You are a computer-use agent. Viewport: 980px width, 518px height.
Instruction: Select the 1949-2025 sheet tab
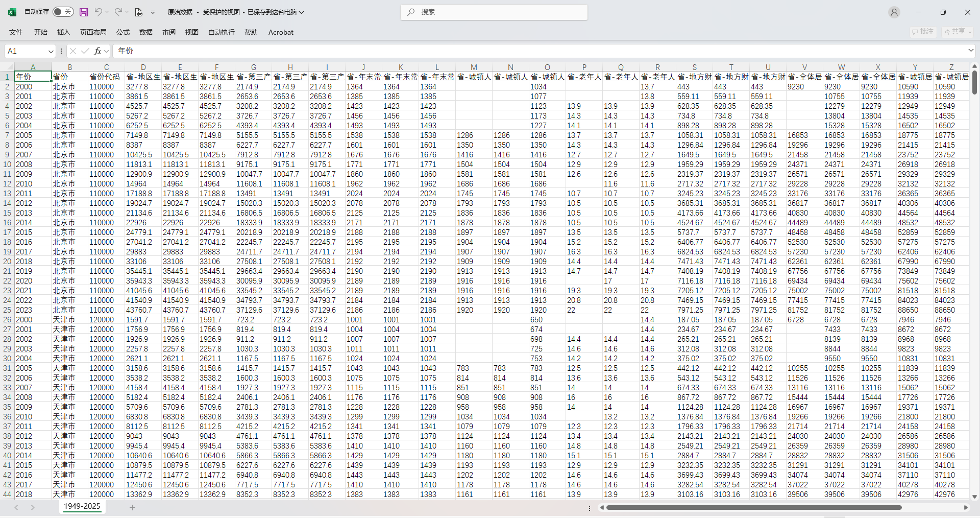click(x=82, y=506)
